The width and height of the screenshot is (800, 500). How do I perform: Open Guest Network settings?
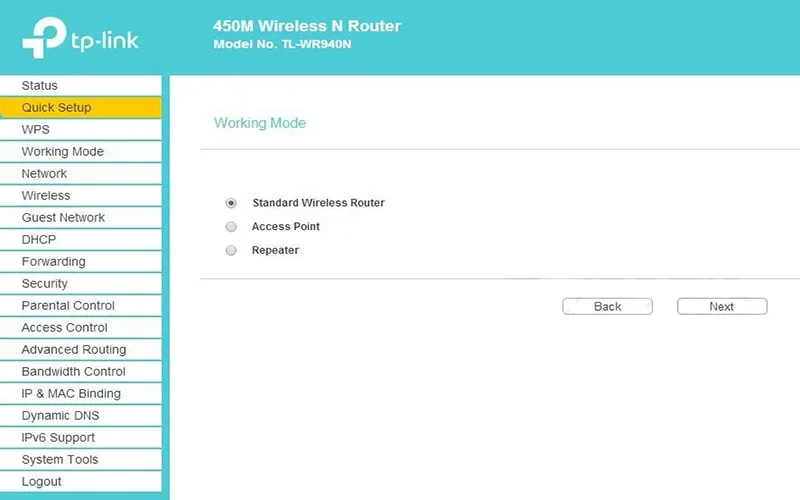point(81,217)
